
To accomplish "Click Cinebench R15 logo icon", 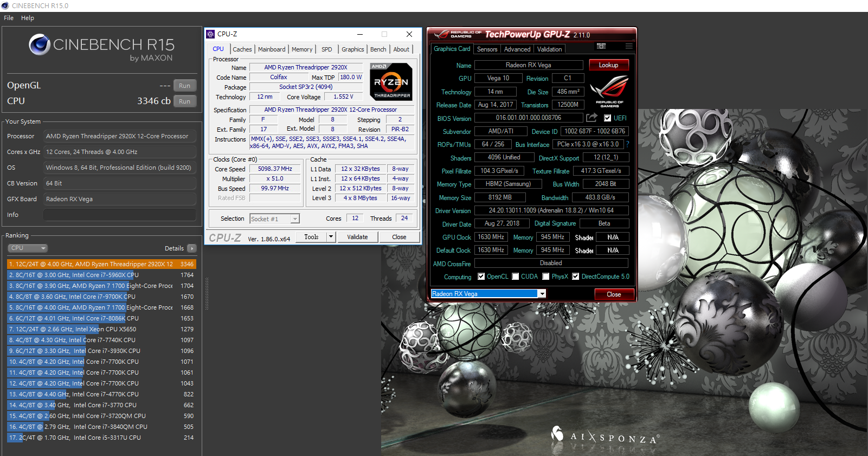I will coord(40,44).
